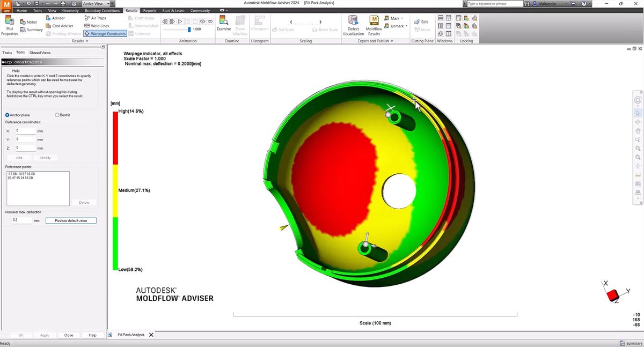Open Defect Visualization
The width and height of the screenshot is (644, 347).
click(353, 24)
